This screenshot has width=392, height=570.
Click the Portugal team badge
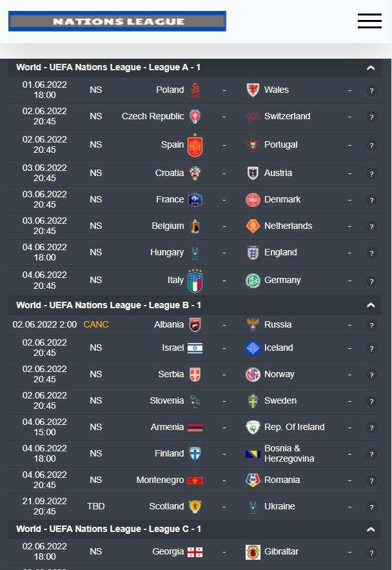click(x=253, y=144)
